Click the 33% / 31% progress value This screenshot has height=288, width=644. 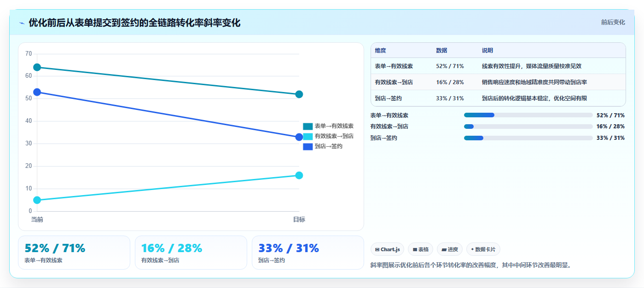[610, 138]
